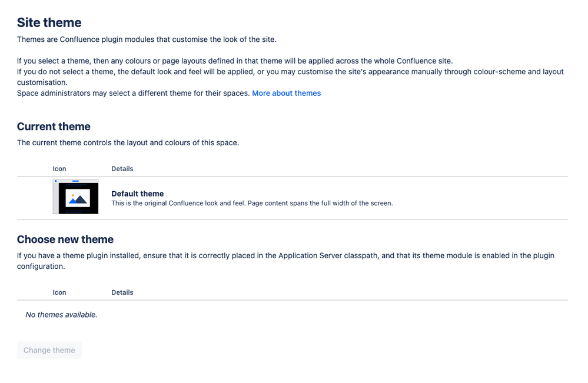Viewport: 588px width, 383px height.
Task: Click Icon column header under Current theme
Action: pos(59,169)
